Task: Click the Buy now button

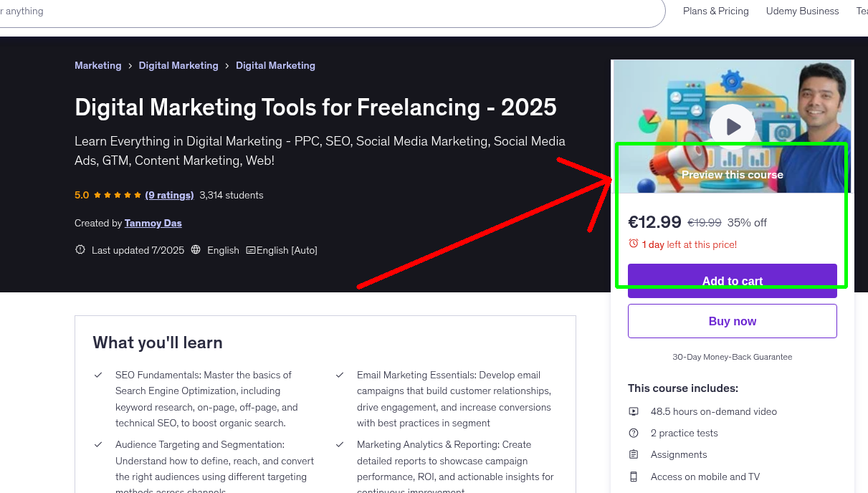Action: tap(732, 321)
